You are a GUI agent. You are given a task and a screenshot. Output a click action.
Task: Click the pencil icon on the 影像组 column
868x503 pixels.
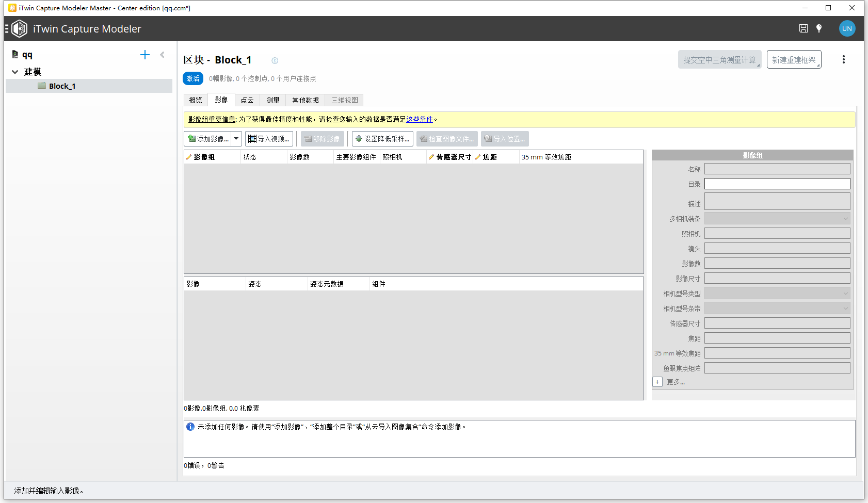189,157
